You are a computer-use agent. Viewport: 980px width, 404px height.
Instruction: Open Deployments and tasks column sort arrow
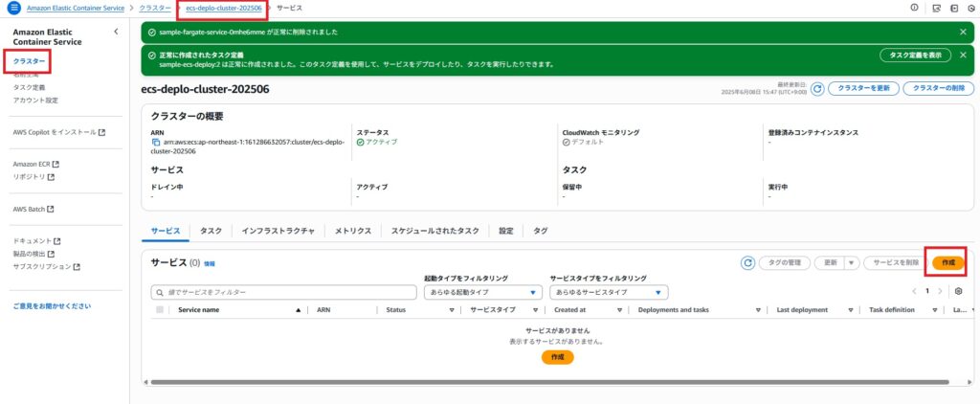pos(758,310)
